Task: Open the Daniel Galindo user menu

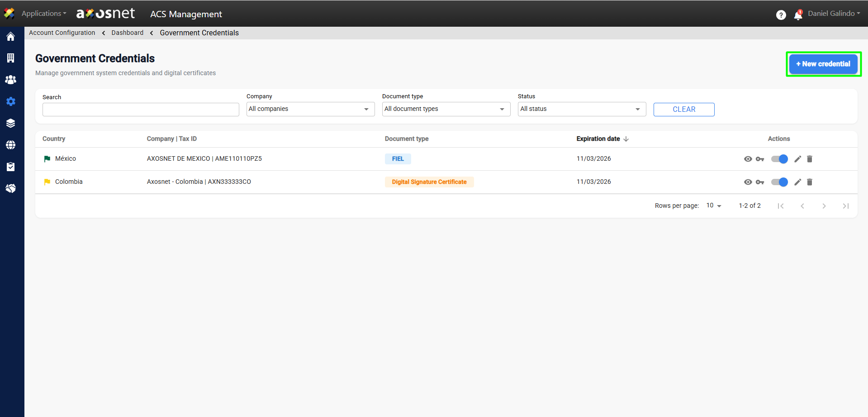Action: click(834, 14)
